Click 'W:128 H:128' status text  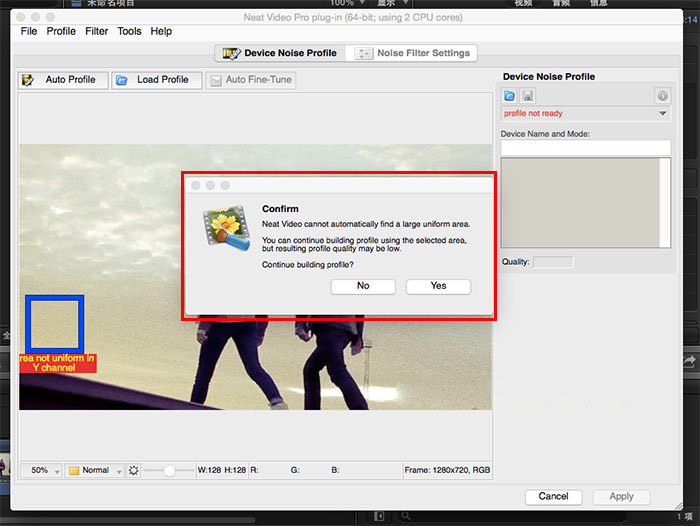click(x=221, y=470)
